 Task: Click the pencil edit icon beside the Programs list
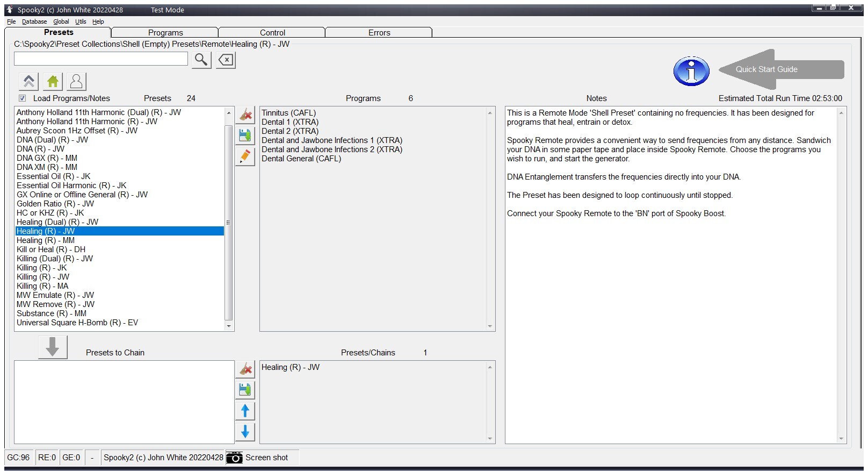245,156
